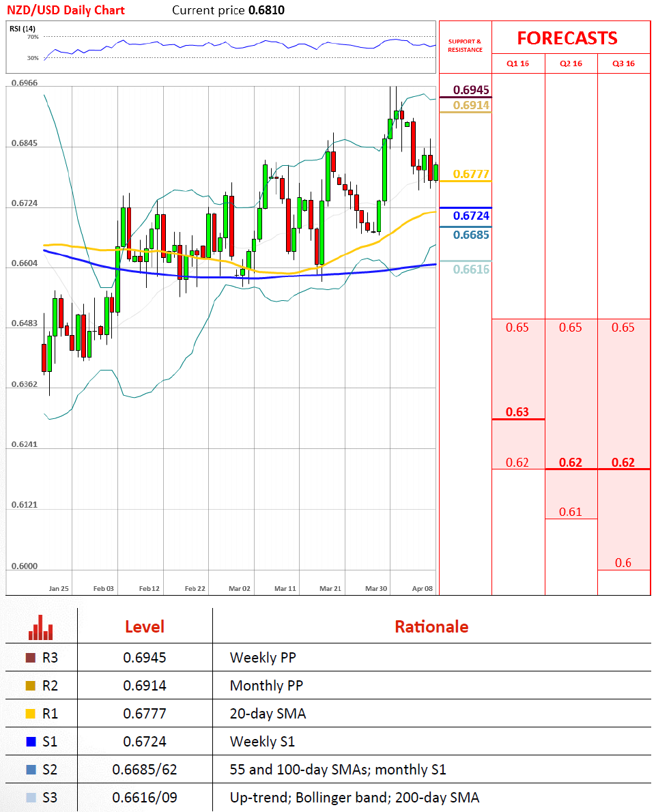Click the Apr 08 date axis label
This screenshot has height=812, width=656.
(423, 588)
